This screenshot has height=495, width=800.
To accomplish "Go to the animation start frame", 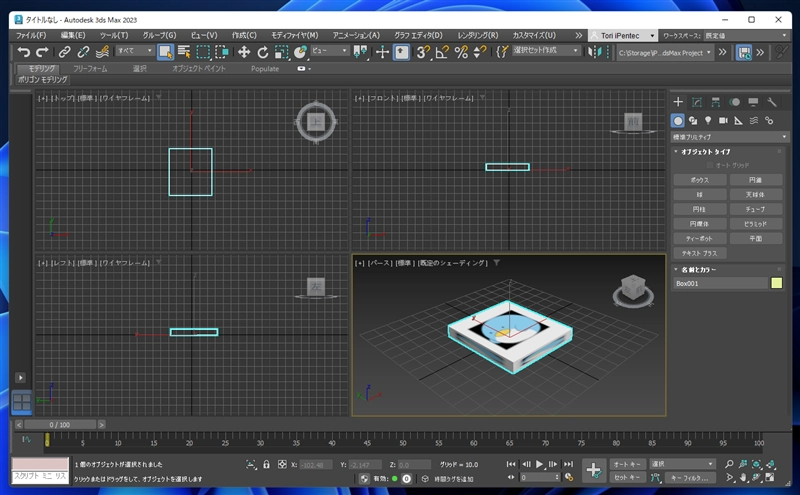I will [x=511, y=464].
